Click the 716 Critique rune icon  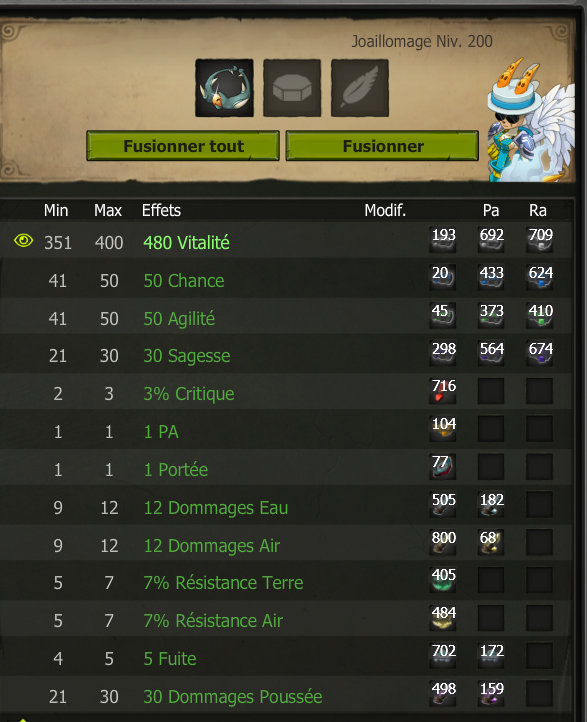tap(443, 391)
